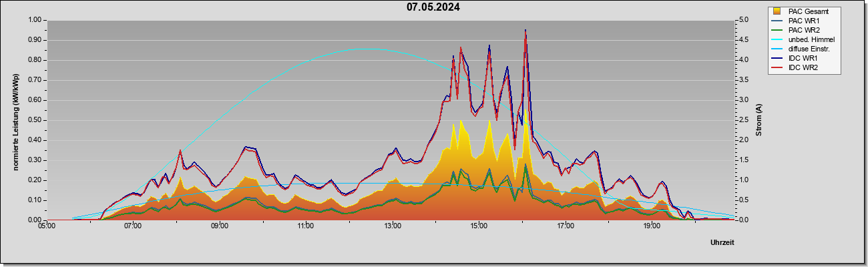Click the Strom (A) right axis title

pos(759,120)
